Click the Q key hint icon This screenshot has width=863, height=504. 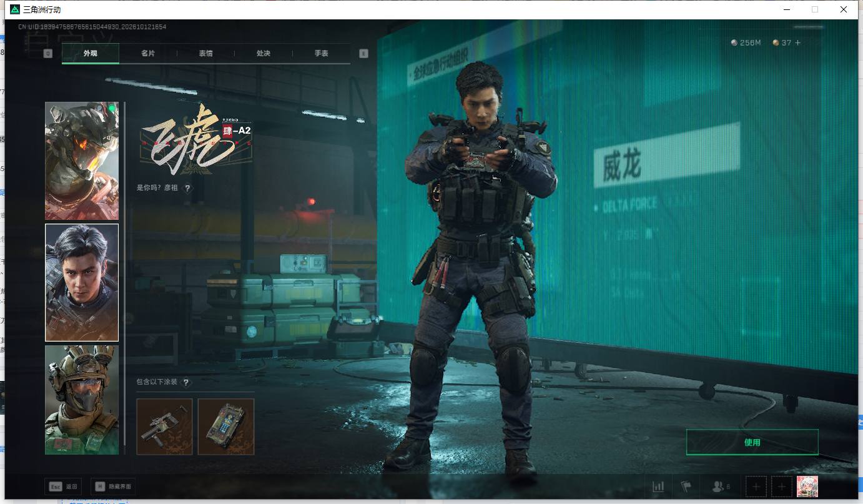(48, 54)
